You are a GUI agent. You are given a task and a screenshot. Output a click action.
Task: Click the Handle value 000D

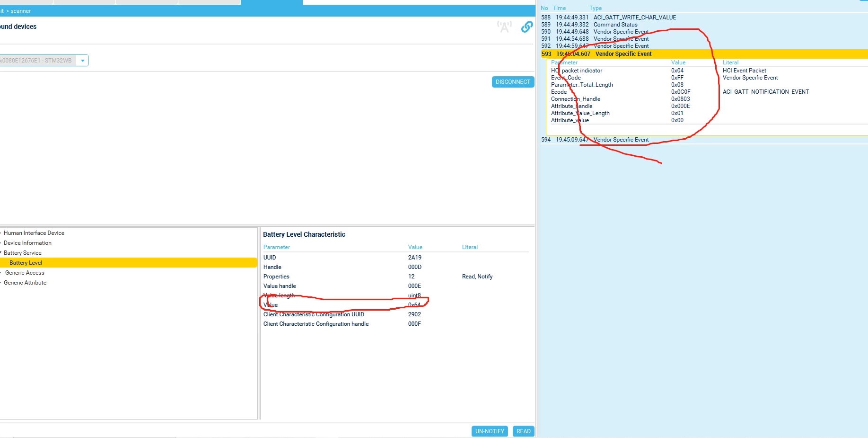coord(415,267)
